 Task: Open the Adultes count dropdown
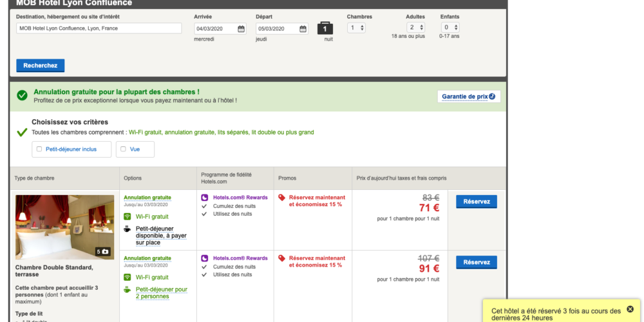[415, 28]
